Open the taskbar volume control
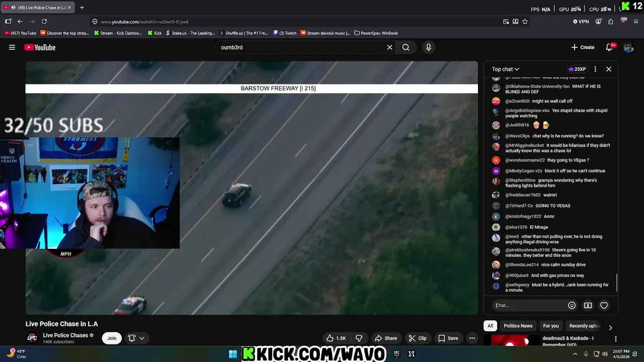644x362 pixels. click(605, 354)
